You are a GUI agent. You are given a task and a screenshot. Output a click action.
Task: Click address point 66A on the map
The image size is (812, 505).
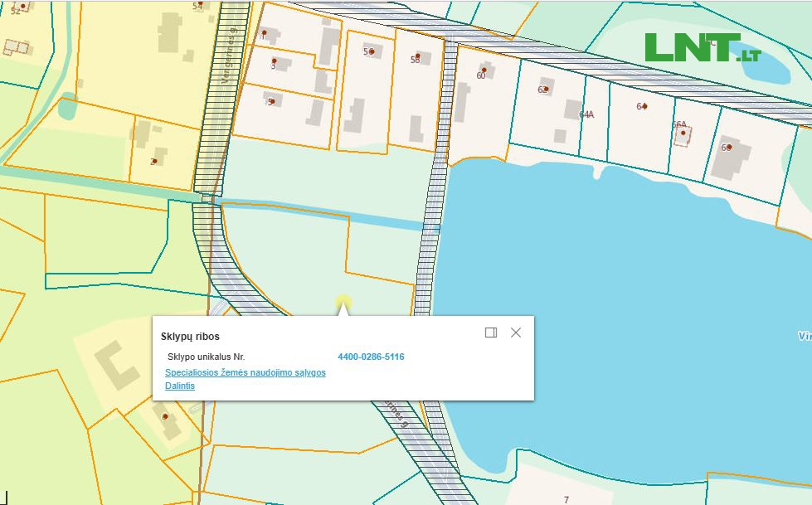pos(683,133)
